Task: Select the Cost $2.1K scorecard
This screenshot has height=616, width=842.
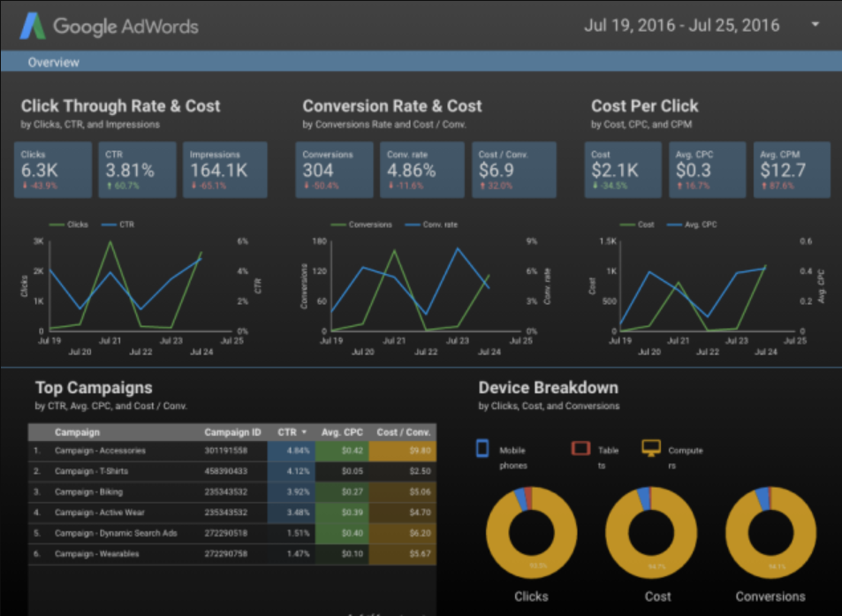Action: 623,170
